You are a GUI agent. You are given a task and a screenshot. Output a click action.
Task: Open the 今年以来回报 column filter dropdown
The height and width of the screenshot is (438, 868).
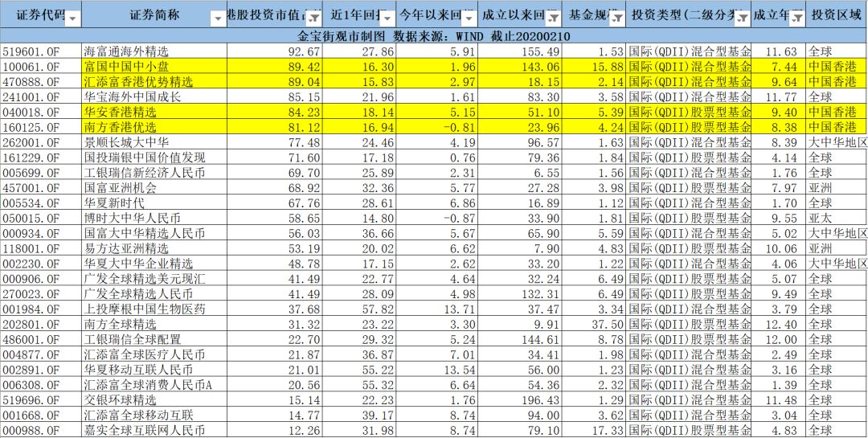click(x=469, y=18)
